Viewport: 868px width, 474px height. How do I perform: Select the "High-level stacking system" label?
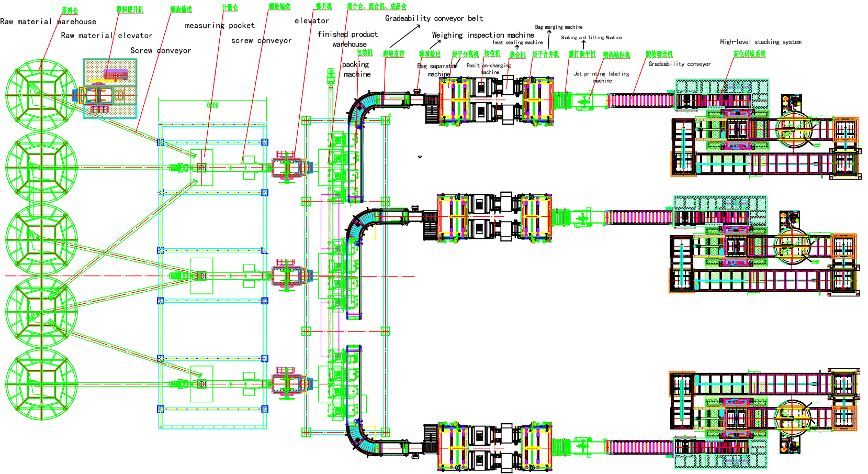point(760,42)
